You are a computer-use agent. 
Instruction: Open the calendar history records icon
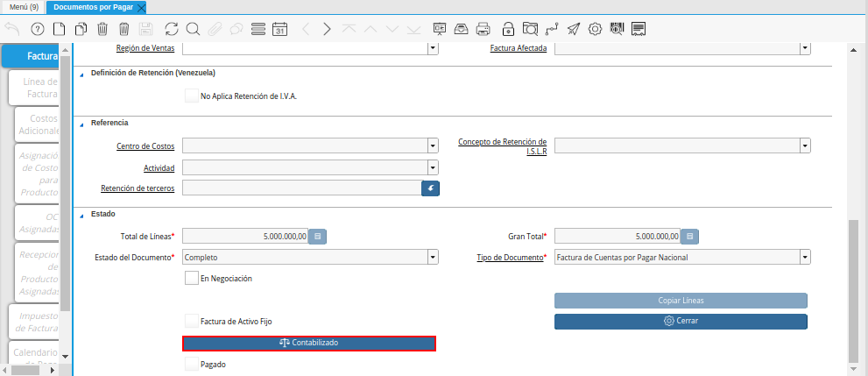280,29
